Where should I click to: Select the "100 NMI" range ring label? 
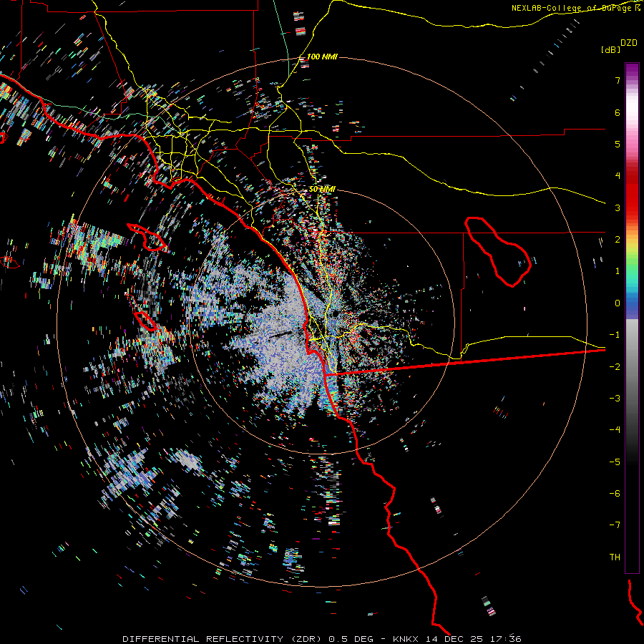(322, 57)
